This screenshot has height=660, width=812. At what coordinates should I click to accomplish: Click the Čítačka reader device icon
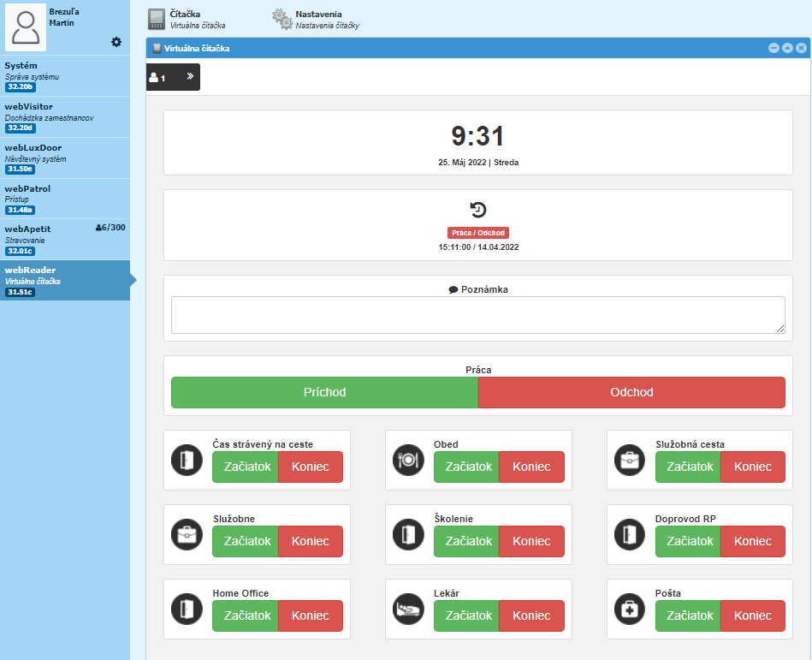[157, 19]
